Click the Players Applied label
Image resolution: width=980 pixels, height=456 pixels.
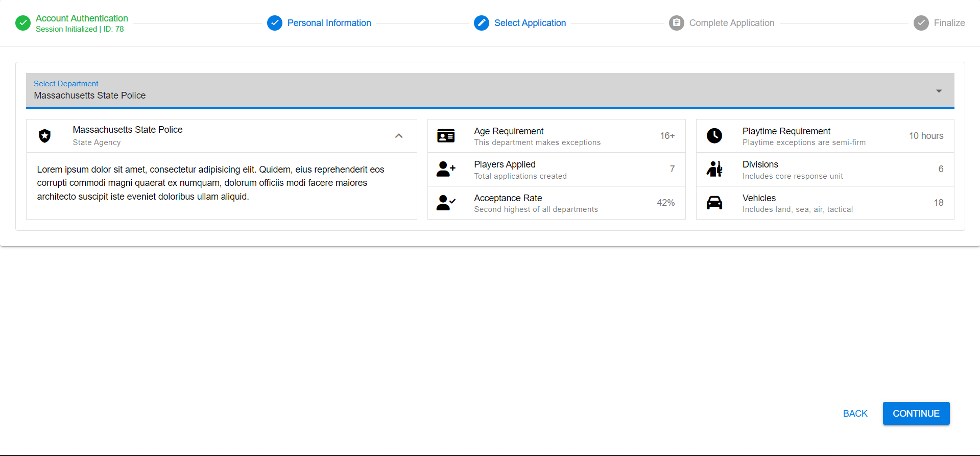[x=505, y=164]
